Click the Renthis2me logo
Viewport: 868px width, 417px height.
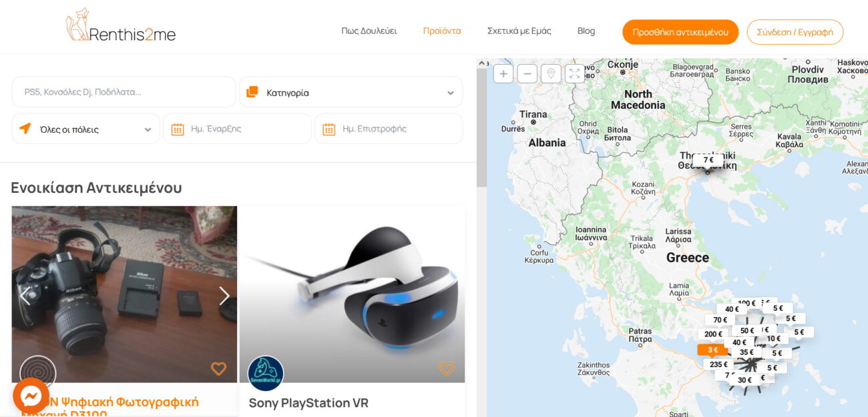pos(120,25)
